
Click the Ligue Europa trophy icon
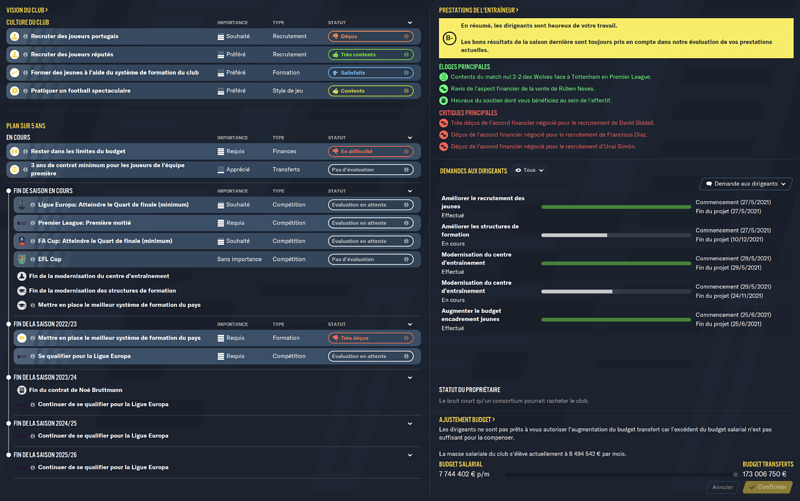coord(22,205)
